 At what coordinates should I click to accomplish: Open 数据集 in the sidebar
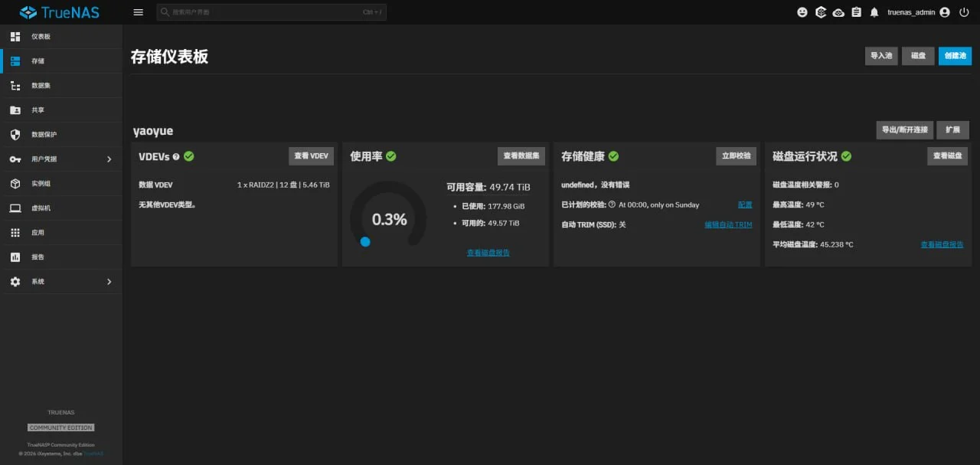[x=61, y=86]
